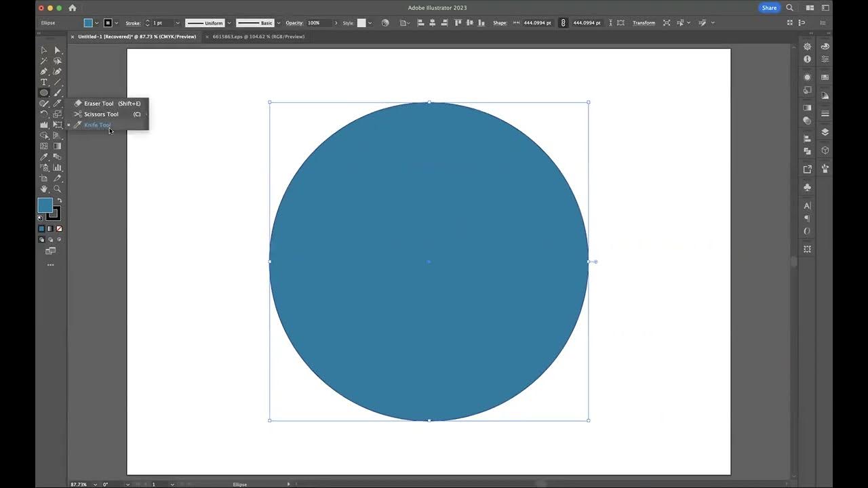Viewport: 868px width, 488px height.
Task: Open the zoom level 87.73% dropdown
Action: point(95,485)
